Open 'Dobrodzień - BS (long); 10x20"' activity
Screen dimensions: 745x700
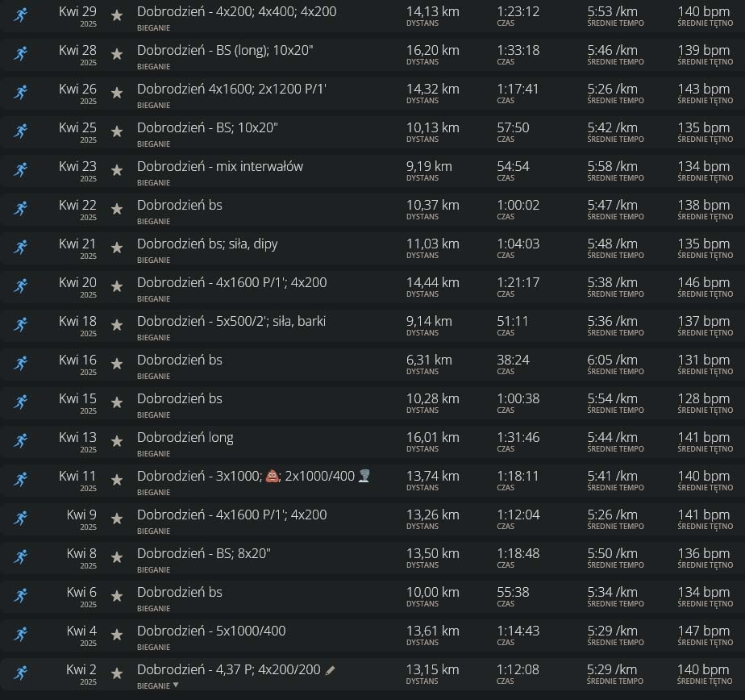coord(225,50)
